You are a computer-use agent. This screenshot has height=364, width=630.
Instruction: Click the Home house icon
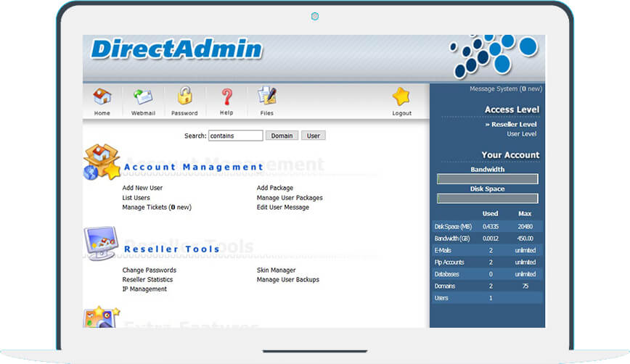[x=102, y=97]
